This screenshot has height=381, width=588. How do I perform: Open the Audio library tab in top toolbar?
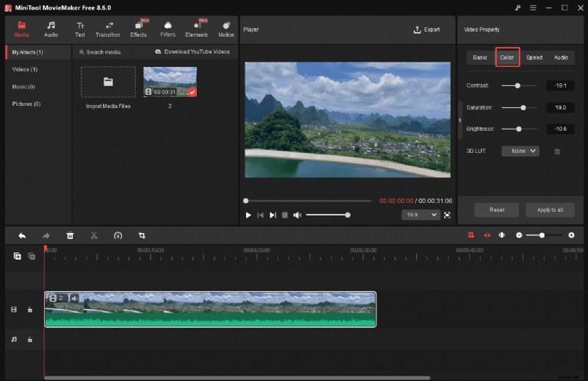click(51, 29)
